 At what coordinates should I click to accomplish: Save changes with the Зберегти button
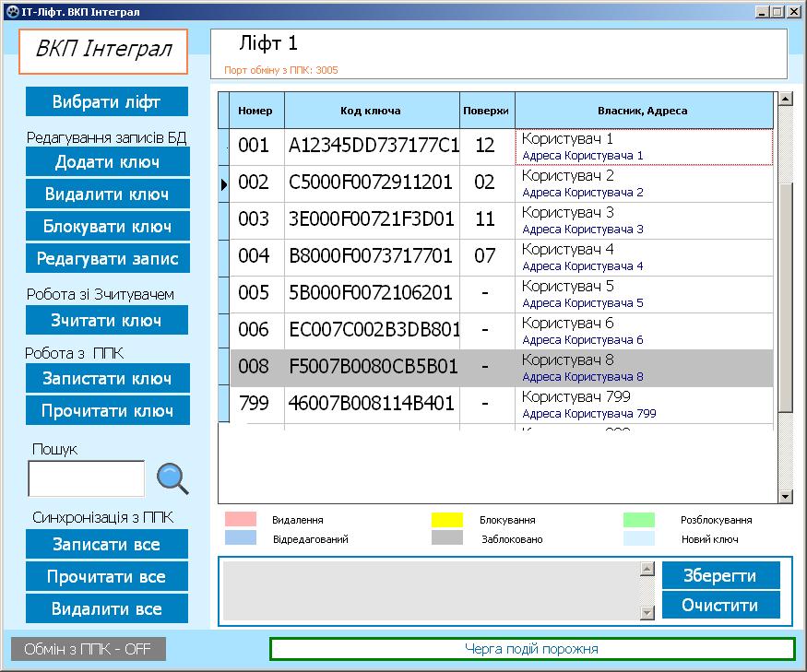pos(720,575)
